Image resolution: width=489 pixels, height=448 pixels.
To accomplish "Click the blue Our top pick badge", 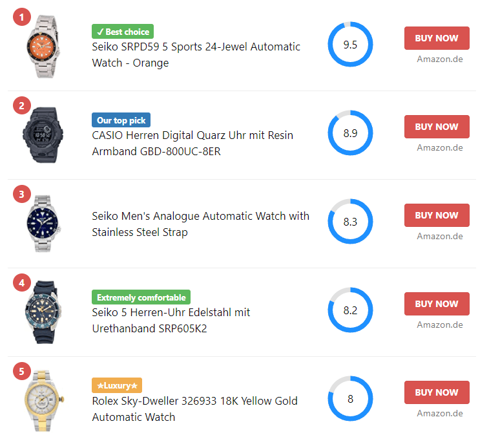I will pos(121,120).
